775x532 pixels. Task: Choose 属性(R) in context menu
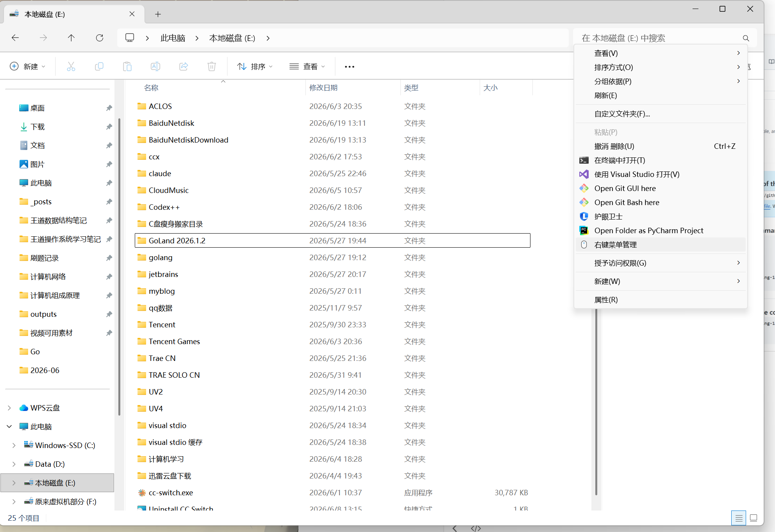661,300
